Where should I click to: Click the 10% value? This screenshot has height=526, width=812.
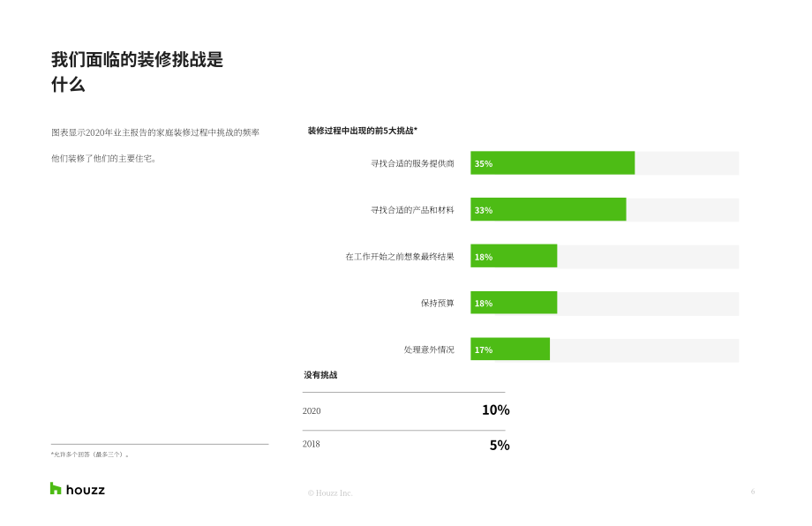496,410
